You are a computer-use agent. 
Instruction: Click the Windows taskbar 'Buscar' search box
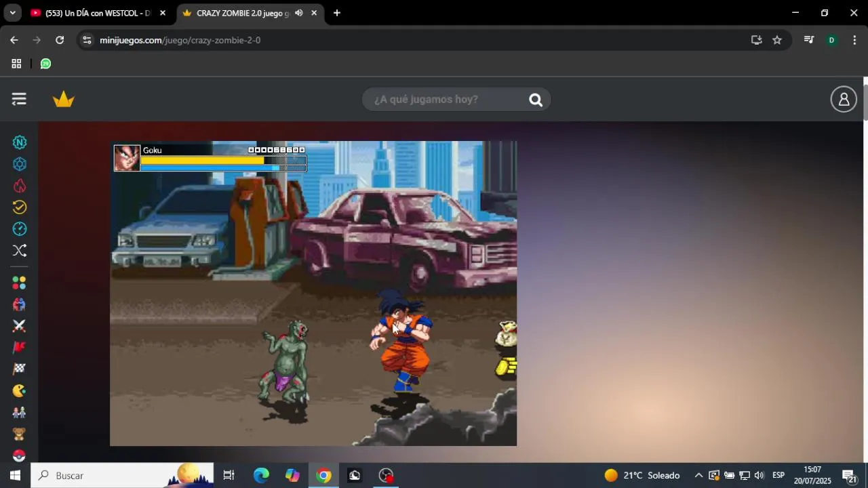(x=123, y=475)
